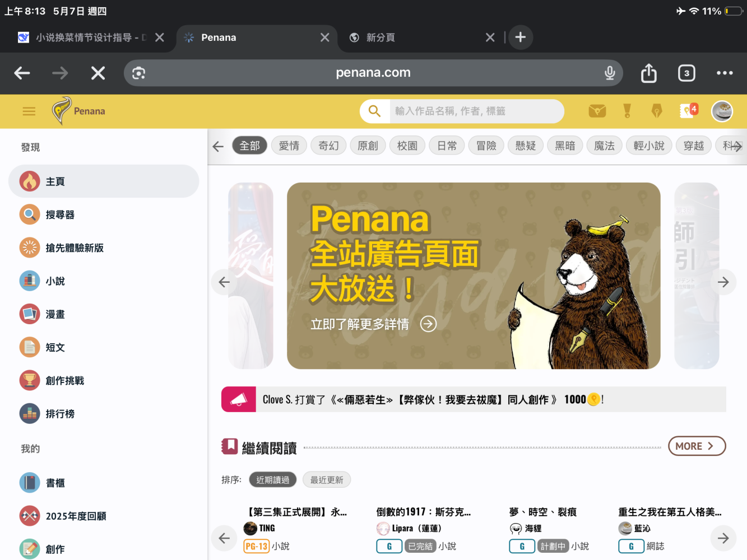Show previous carousel banner

coord(224,282)
